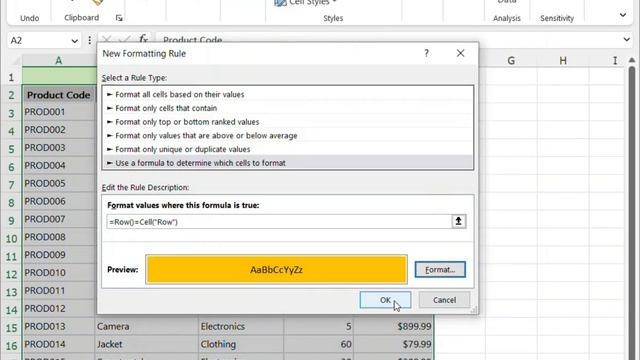Click the orange format preview box

click(x=276, y=269)
